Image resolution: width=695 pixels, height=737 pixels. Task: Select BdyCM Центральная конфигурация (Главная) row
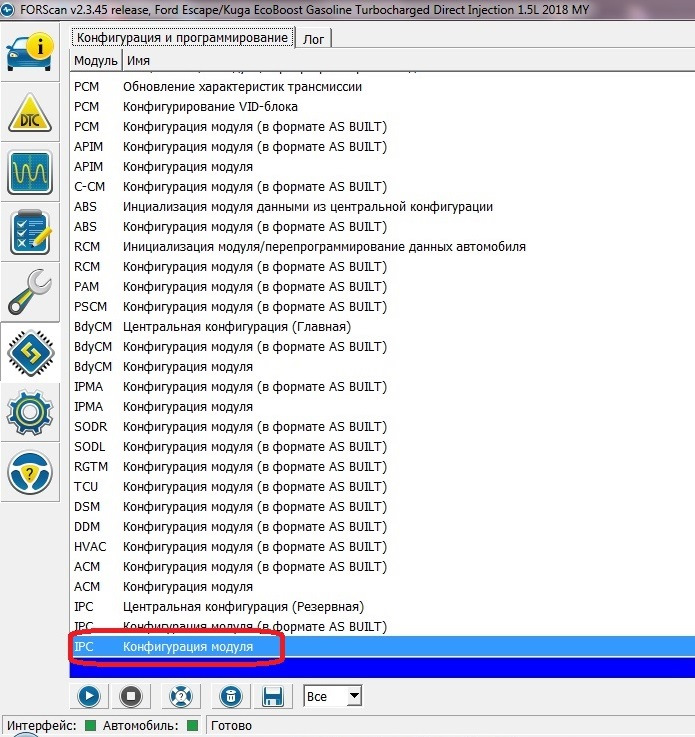pos(382,327)
